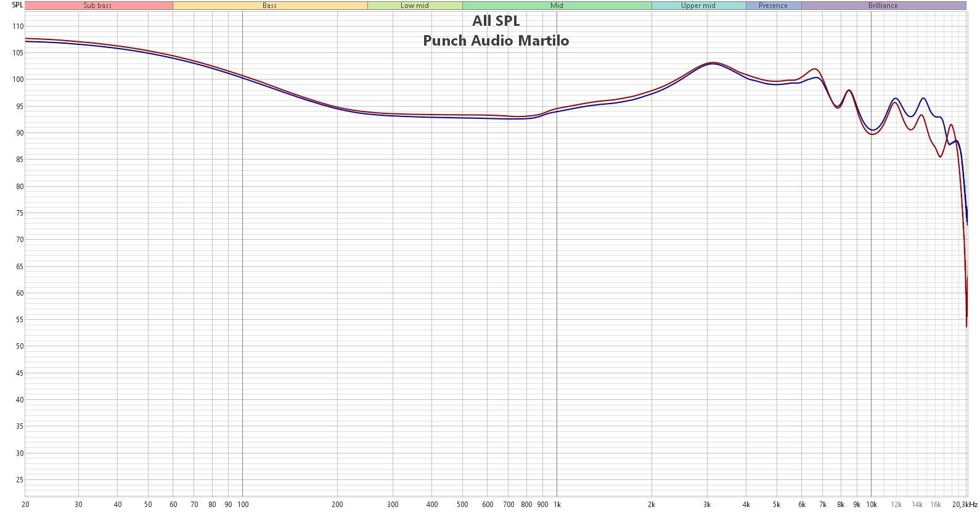Screen dimensions: 980x512
Task: Select the 12k frequency axis label
Action: click(896, 505)
